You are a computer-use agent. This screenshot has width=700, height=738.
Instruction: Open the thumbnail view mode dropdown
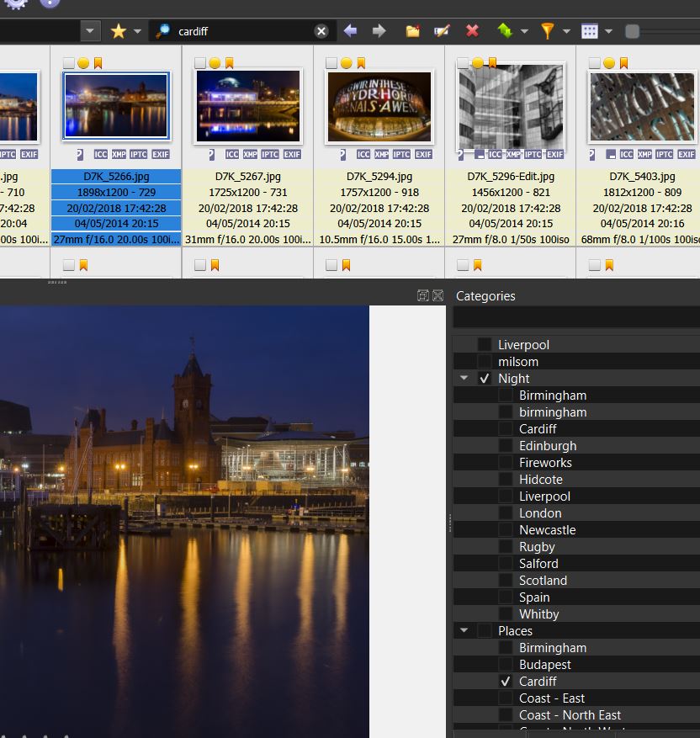tap(609, 31)
